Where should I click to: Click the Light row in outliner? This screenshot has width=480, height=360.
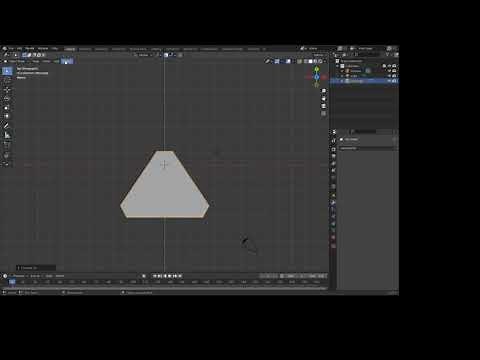coord(363,76)
